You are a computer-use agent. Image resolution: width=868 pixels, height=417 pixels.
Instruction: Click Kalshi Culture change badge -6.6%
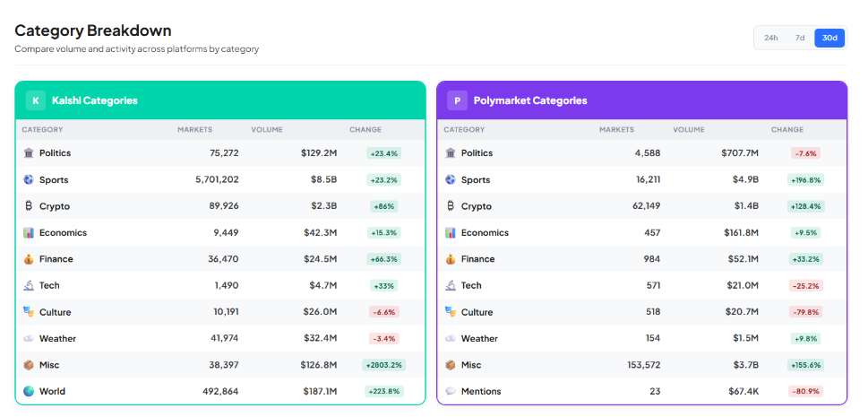click(384, 312)
